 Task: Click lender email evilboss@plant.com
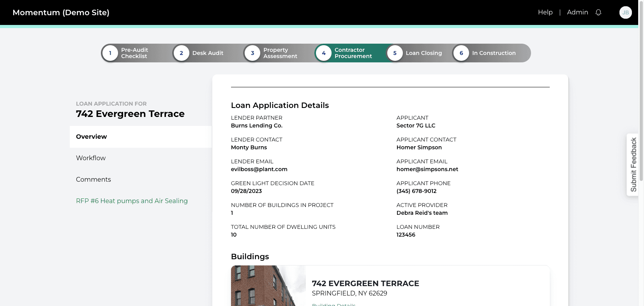pyautogui.click(x=259, y=169)
